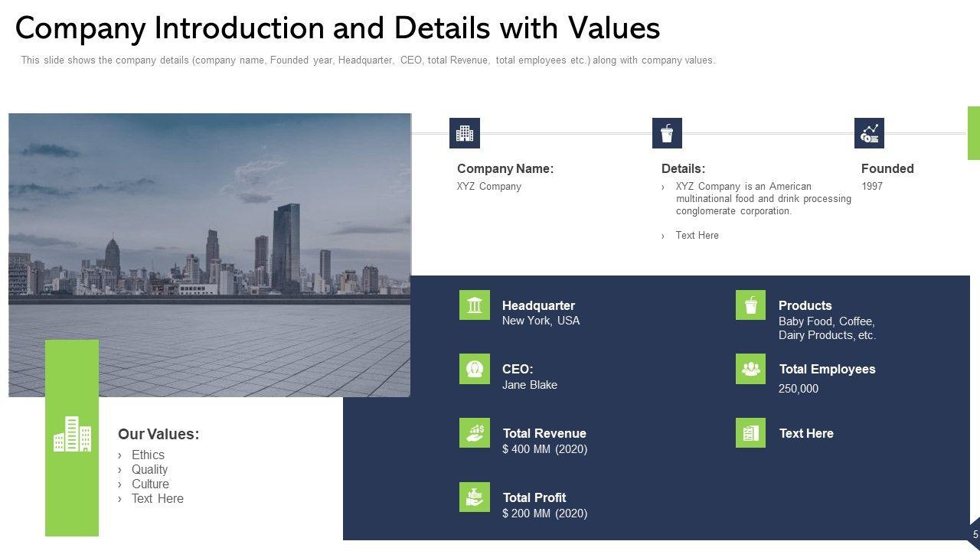Click the chart icon above Founded

[869, 133]
